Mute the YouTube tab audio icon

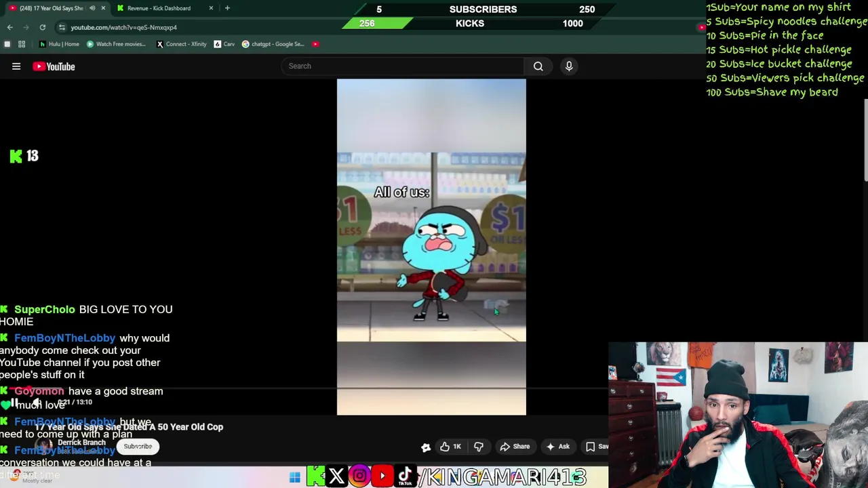pyautogui.click(x=92, y=8)
